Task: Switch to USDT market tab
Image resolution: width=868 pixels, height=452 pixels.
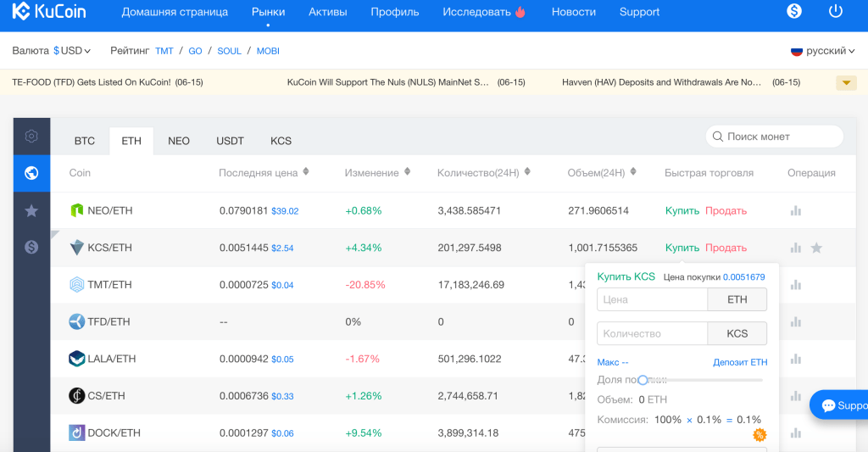Action: 231,141
